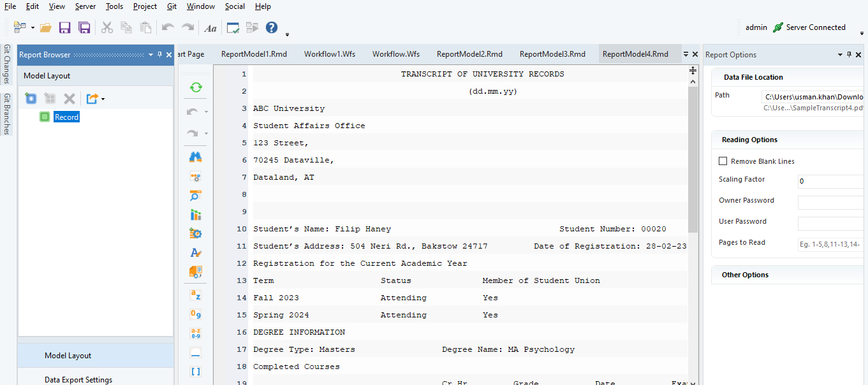
Task: Switch to the ReportModel2.Rmd tab
Action: coord(470,54)
